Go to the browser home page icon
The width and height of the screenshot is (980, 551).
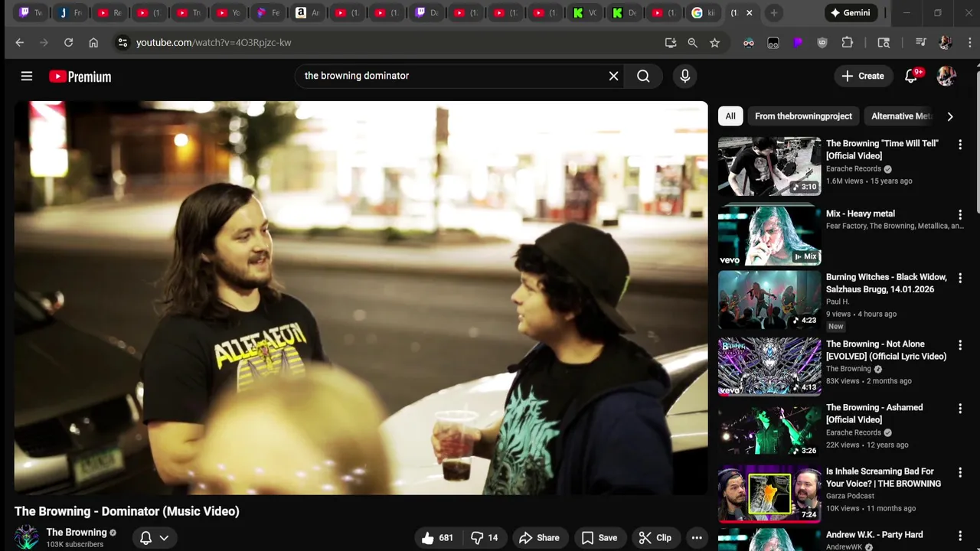point(93,43)
